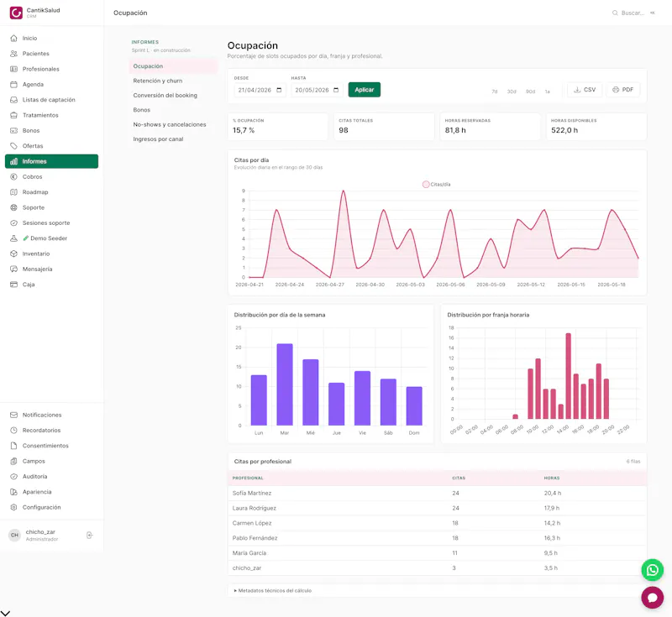This screenshot has height=617, width=672.
Task: Open Listas de captación icon
Action: [13, 100]
